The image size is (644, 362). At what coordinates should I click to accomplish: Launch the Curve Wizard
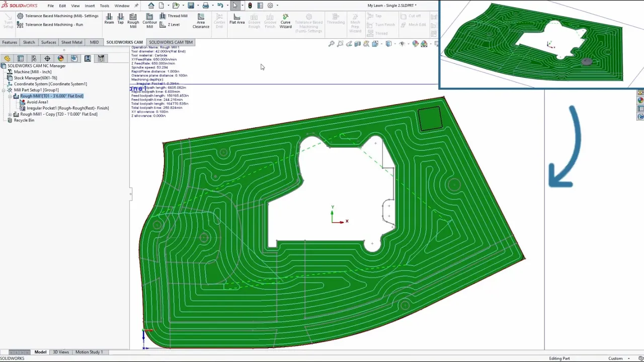pyautogui.click(x=285, y=21)
